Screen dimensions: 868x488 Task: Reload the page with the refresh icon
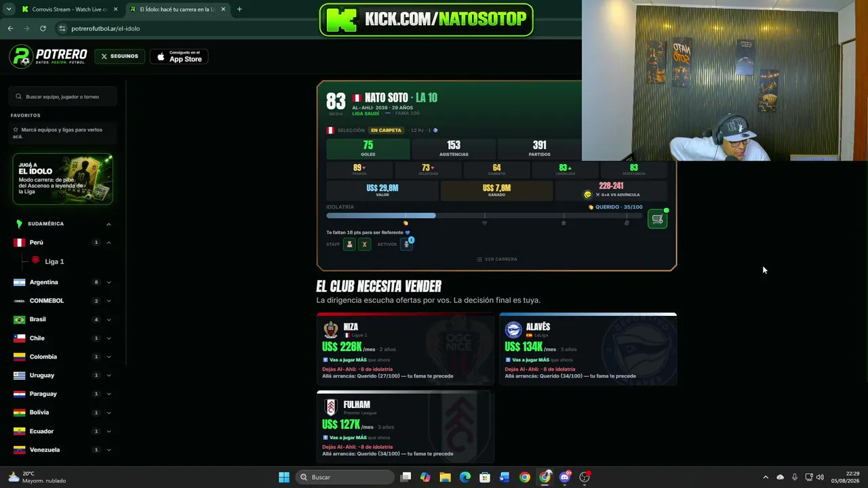43,28
